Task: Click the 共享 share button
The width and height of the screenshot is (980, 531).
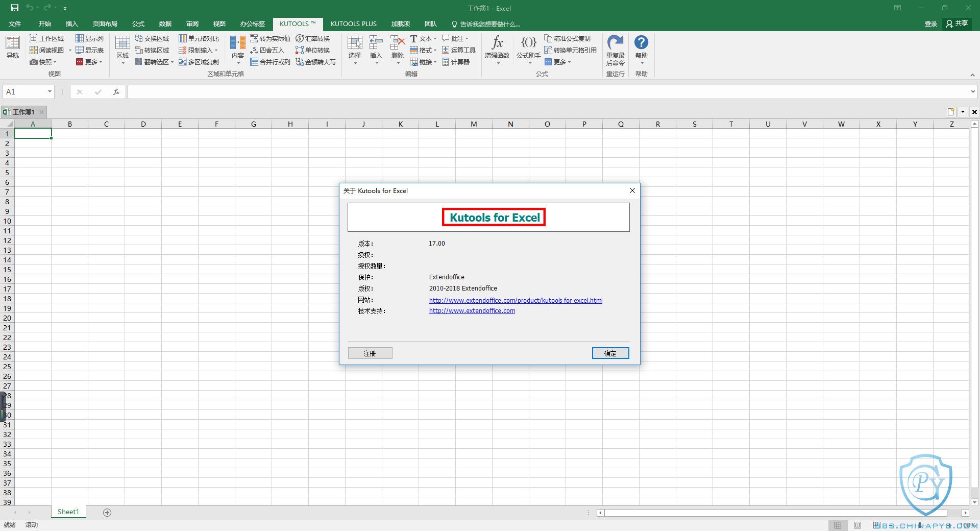Action: [957, 23]
